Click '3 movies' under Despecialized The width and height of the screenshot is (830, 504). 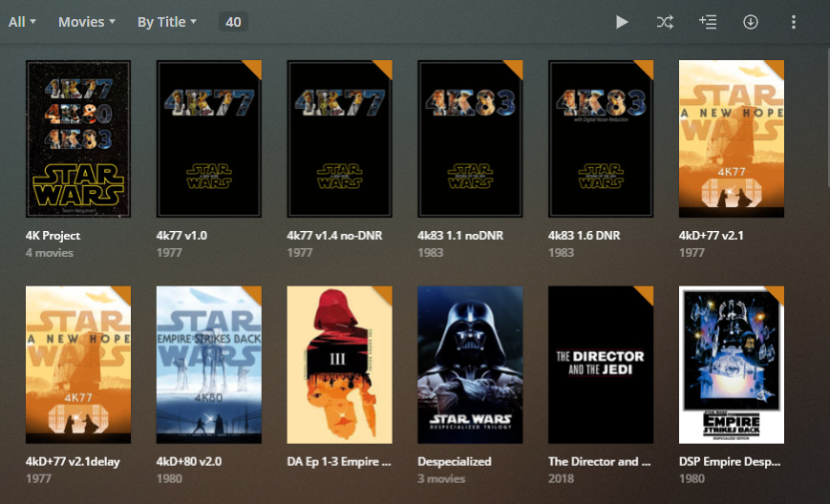(x=441, y=478)
